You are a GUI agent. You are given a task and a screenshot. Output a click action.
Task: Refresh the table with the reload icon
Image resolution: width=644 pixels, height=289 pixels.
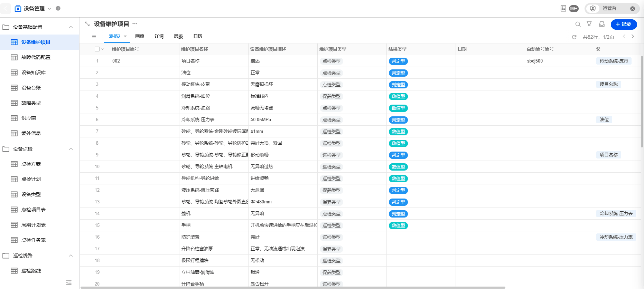[x=574, y=37]
